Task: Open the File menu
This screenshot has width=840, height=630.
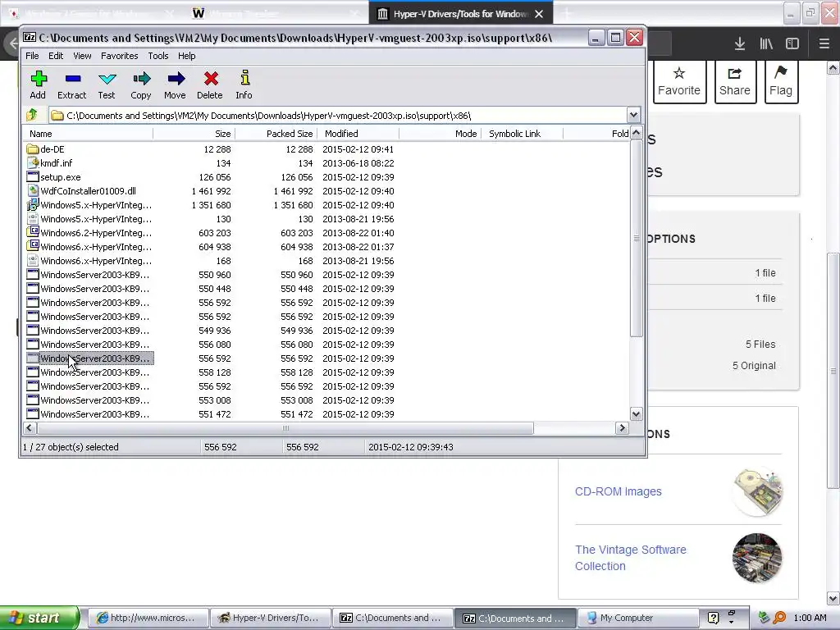Action: 32,56
